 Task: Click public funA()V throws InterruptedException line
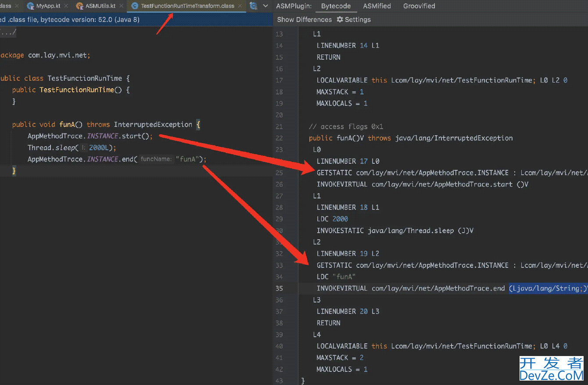[411, 138]
